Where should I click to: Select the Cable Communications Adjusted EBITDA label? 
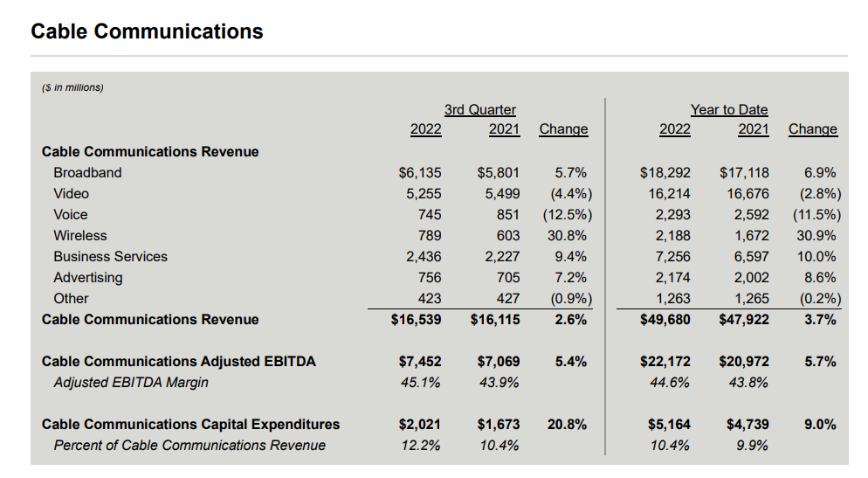tap(178, 362)
